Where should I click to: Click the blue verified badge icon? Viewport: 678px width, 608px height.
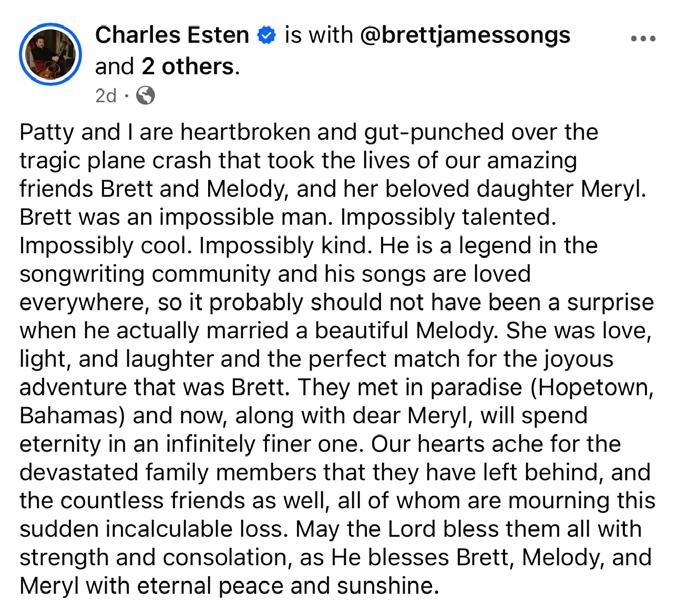(266, 37)
